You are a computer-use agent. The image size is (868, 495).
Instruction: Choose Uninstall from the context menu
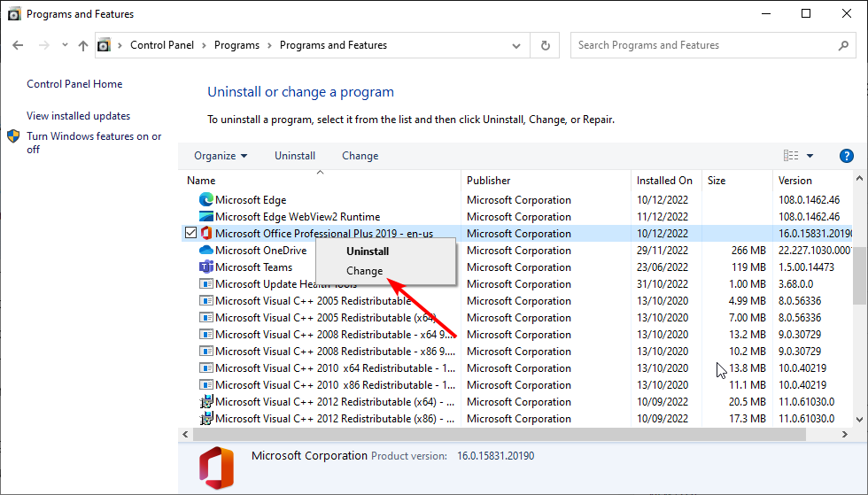click(x=367, y=251)
